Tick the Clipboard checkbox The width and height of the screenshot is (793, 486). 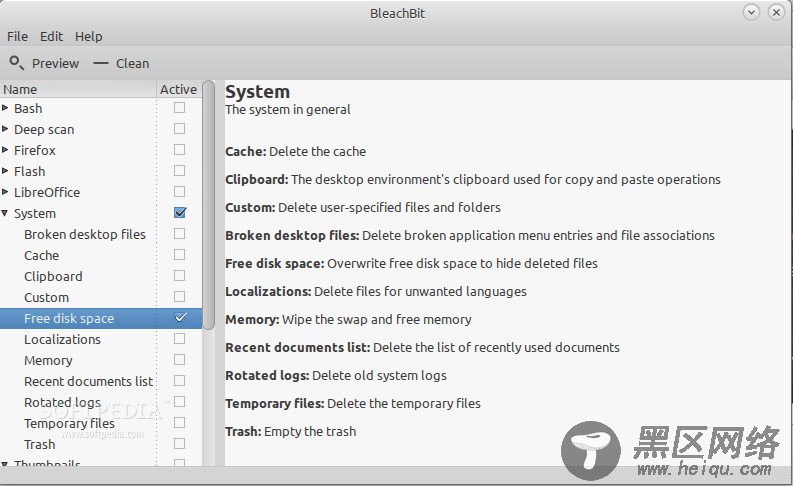click(x=180, y=276)
